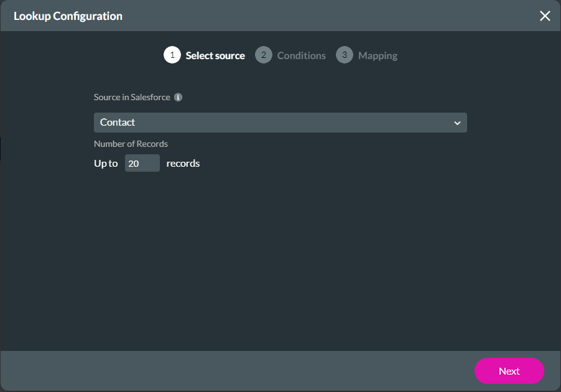561x392 pixels.
Task: Click the step 1 numbered circle
Action: point(172,55)
